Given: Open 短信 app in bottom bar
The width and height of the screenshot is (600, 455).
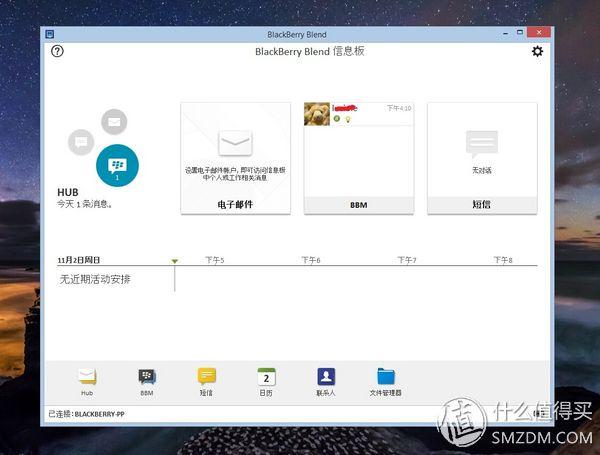Looking at the screenshot, I should pyautogui.click(x=207, y=382).
